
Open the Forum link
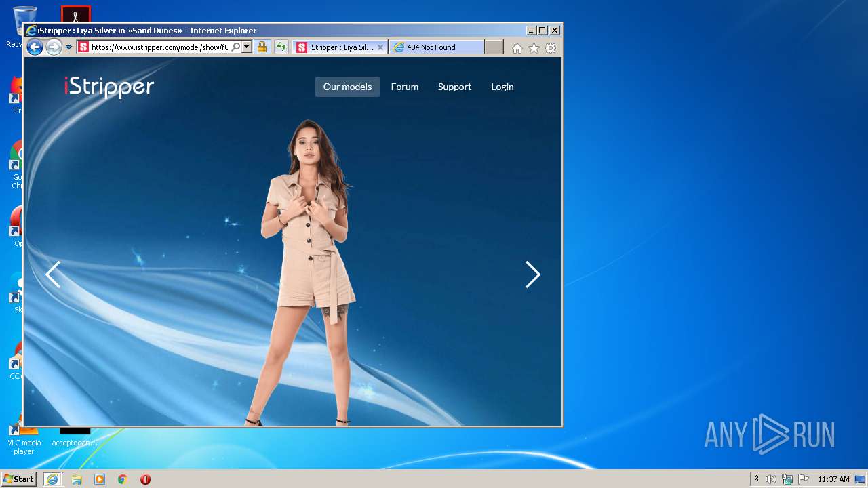coord(405,87)
